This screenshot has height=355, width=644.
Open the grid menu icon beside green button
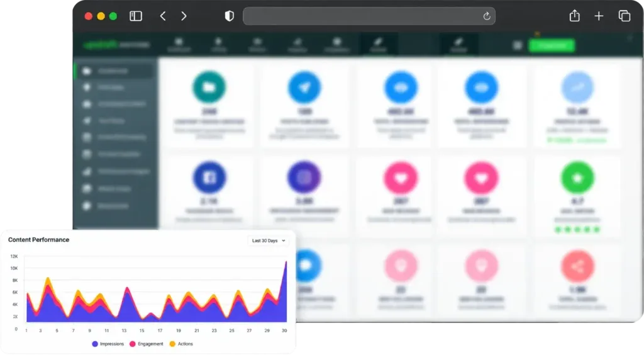click(518, 45)
